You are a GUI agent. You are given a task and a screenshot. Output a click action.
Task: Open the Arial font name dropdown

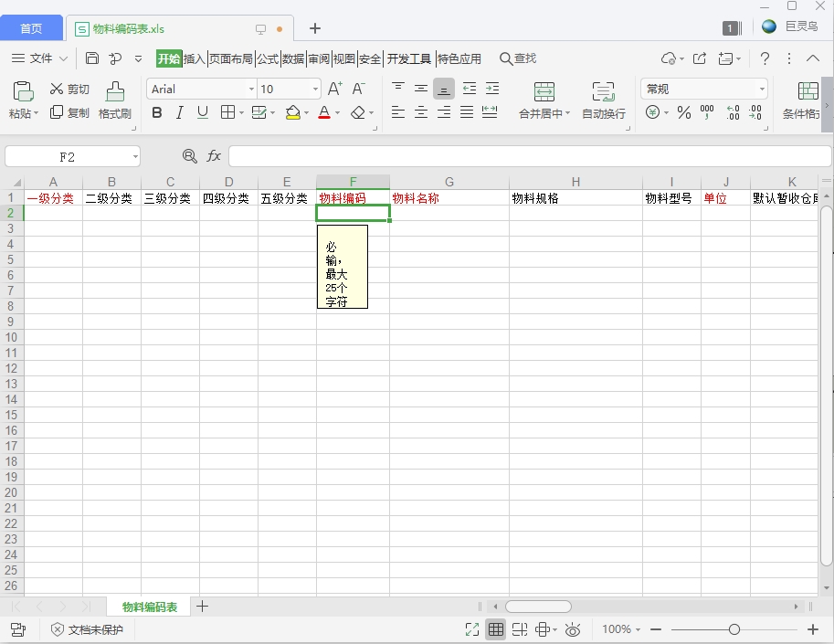[x=251, y=89]
